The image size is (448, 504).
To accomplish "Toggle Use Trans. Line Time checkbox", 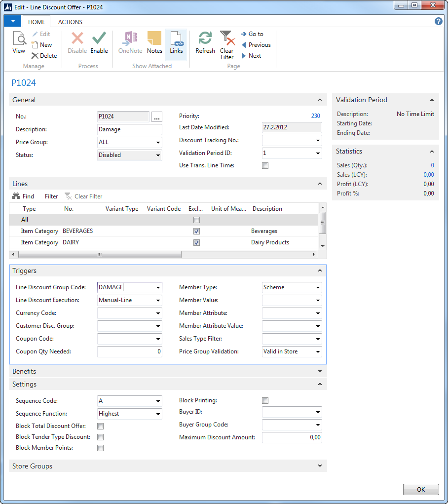I will [x=265, y=166].
